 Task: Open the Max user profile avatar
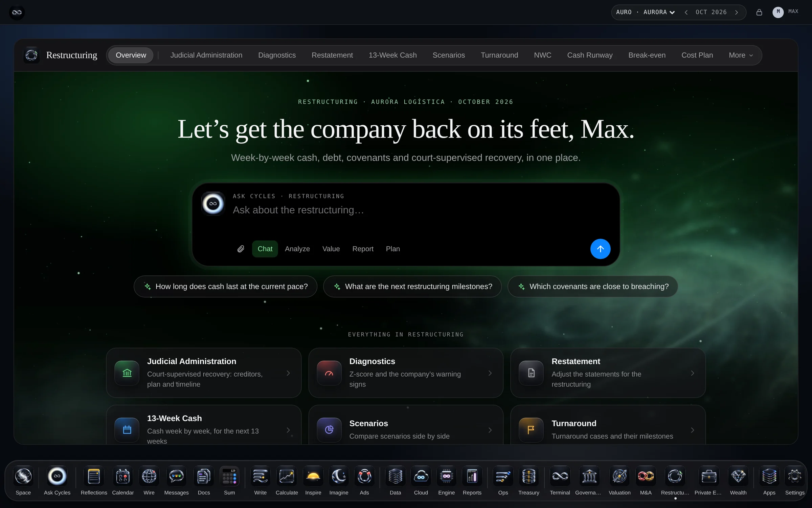pos(778,12)
